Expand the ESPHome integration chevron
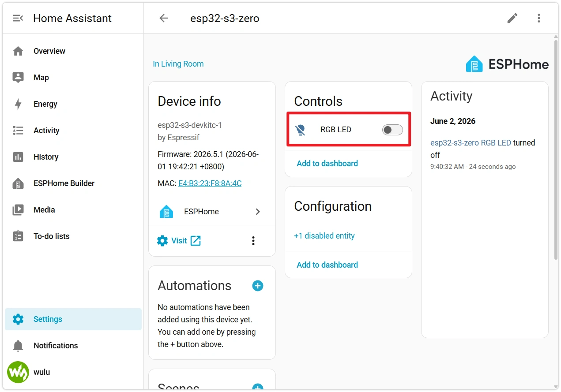Viewport: 561px width, 392px height. pos(258,212)
